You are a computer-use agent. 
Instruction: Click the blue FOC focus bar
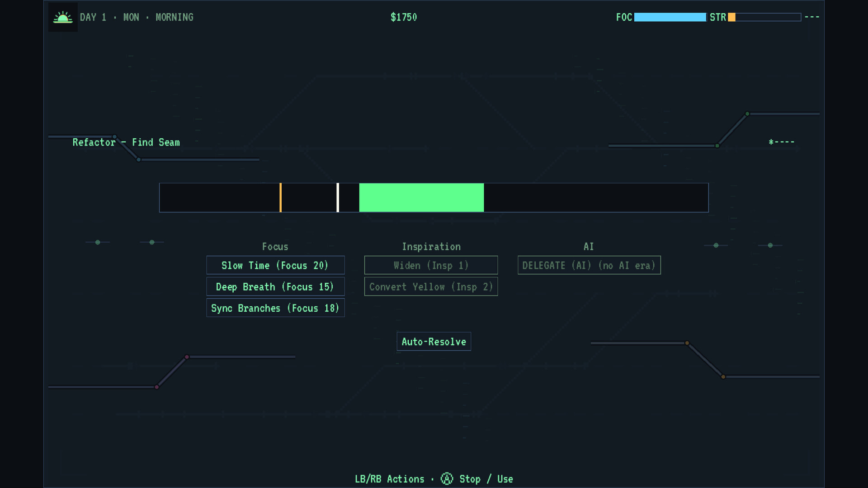pos(670,17)
